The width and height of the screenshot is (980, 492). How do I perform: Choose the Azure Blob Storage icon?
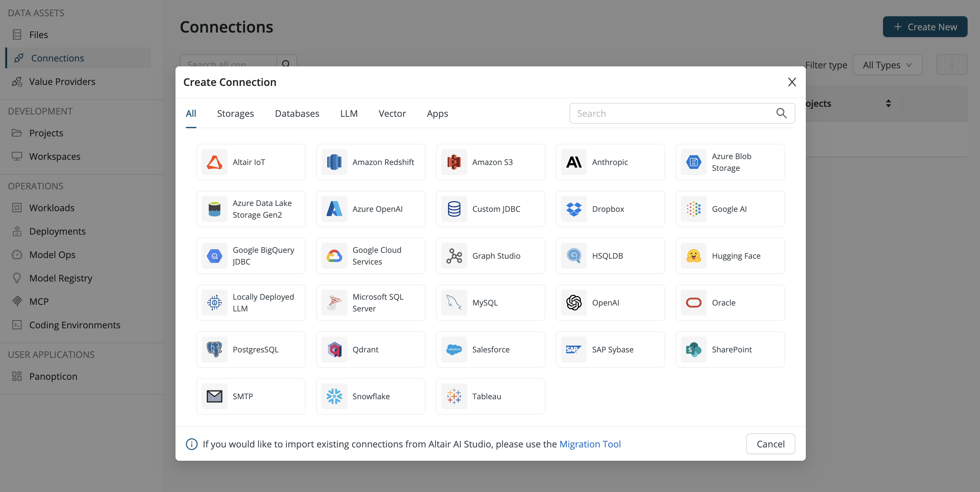click(694, 162)
